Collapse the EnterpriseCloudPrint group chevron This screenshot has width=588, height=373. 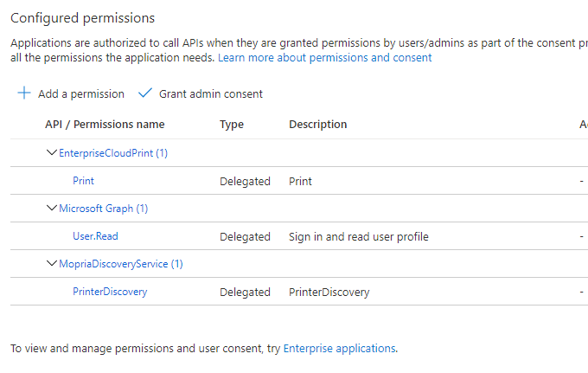tap(52, 153)
